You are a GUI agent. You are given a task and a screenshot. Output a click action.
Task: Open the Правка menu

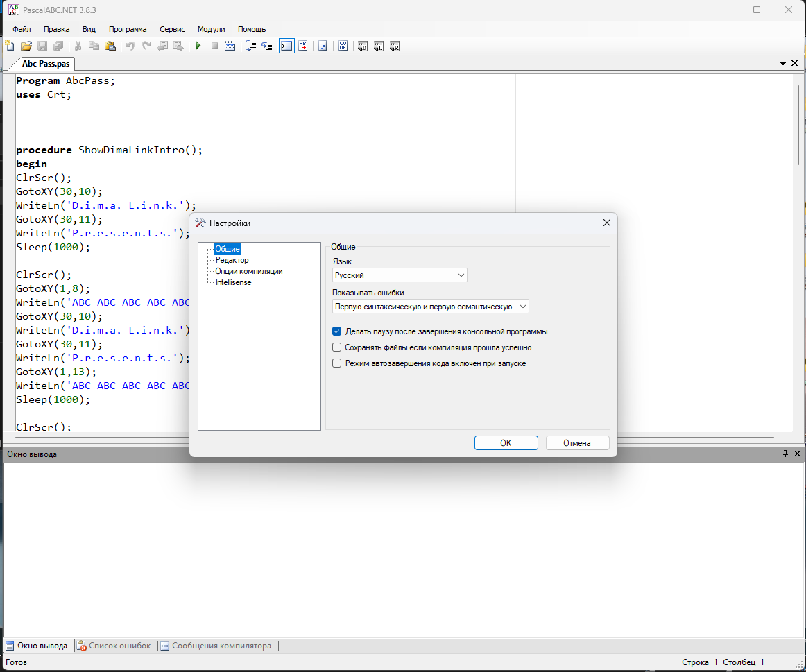(x=57, y=29)
